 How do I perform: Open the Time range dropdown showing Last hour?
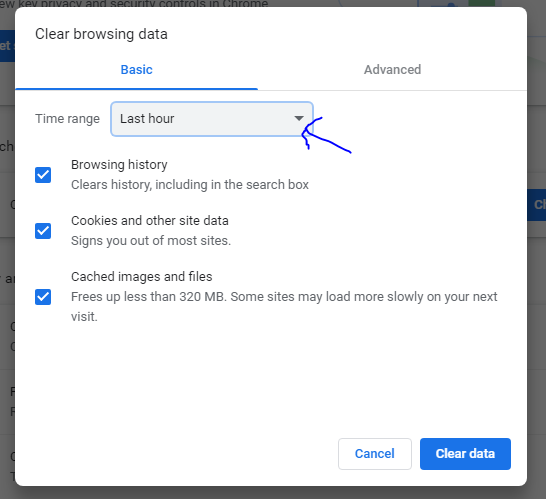(212, 119)
